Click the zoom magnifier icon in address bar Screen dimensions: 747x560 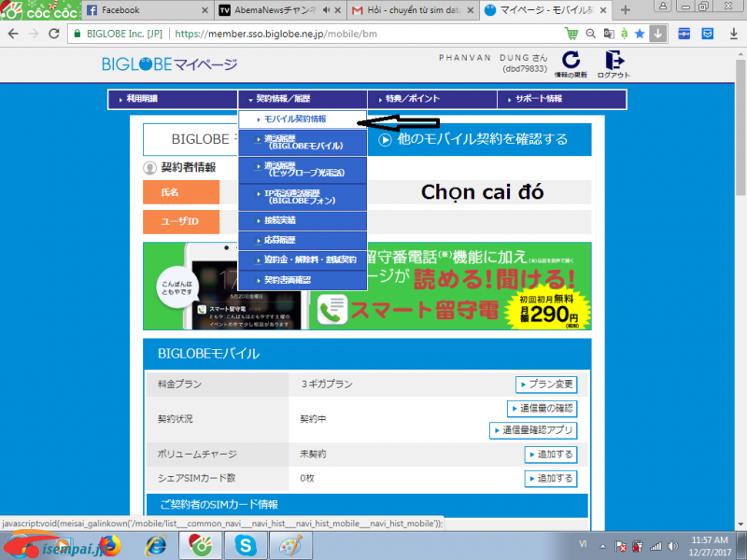[591, 34]
